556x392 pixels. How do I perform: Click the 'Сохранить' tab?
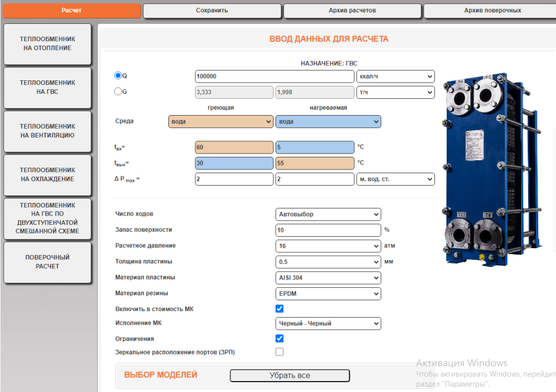pyautogui.click(x=212, y=11)
